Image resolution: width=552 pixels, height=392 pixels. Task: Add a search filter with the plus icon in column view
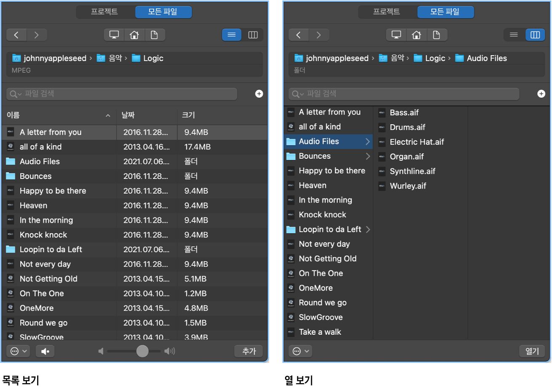541,94
